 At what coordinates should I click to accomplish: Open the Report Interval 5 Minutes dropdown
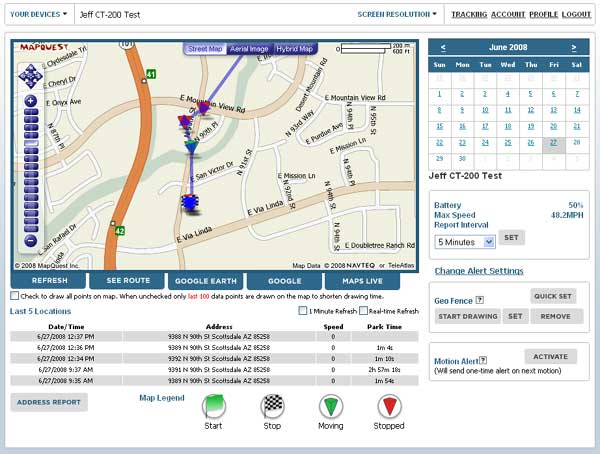[464, 241]
